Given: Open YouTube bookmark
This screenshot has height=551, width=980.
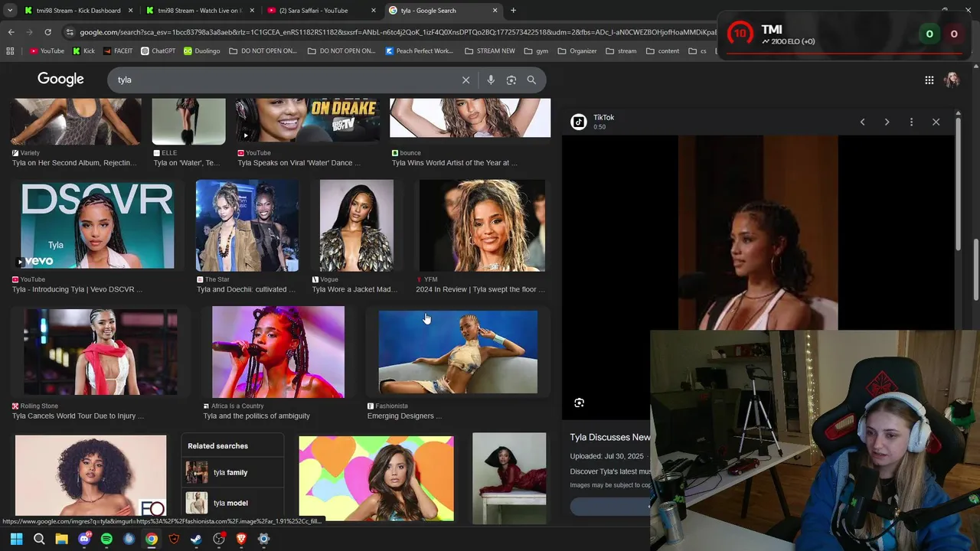Looking at the screenshot, I should (47, 51).
